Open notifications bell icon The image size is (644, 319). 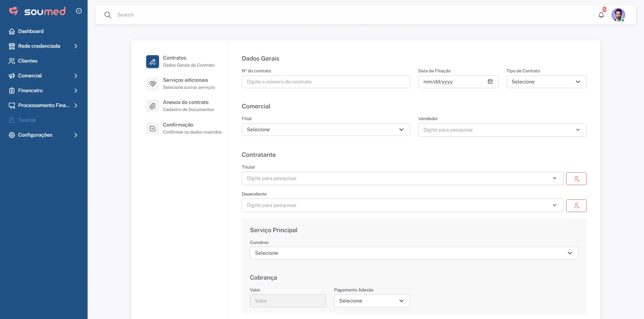pyautogui.click(x=601, y=15)
